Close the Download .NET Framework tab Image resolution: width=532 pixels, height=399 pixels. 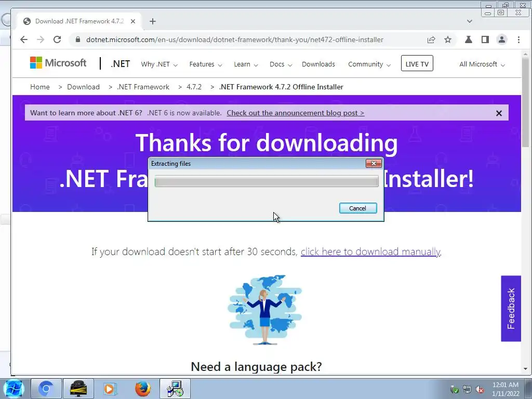coord(133,21)
